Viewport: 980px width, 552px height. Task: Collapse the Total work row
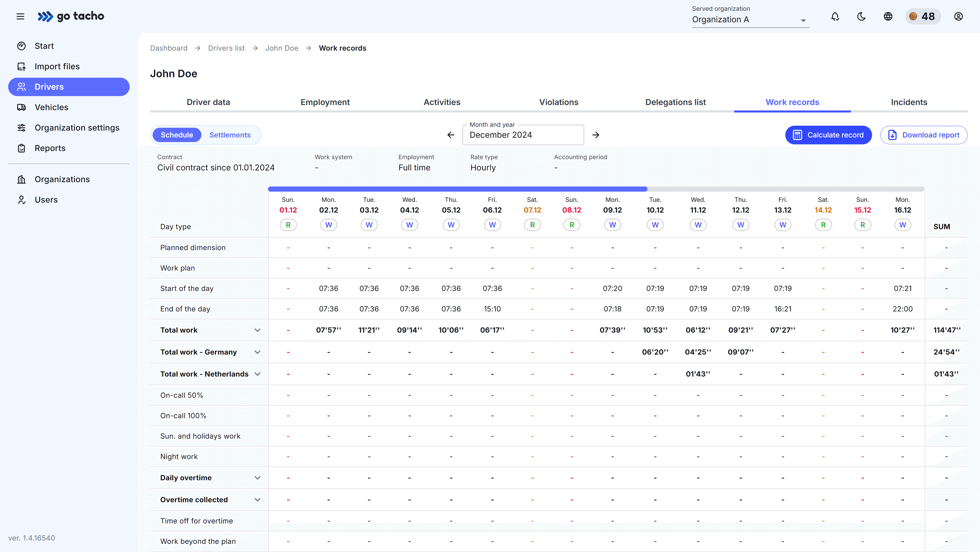258,330
